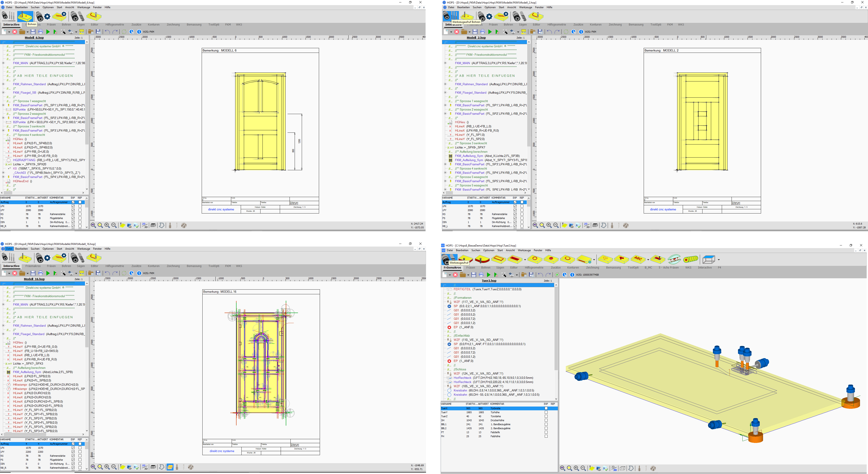Click the Tuer2.hop file title above the code list
The width and height of the screenshot is (868, 474).
489,281
